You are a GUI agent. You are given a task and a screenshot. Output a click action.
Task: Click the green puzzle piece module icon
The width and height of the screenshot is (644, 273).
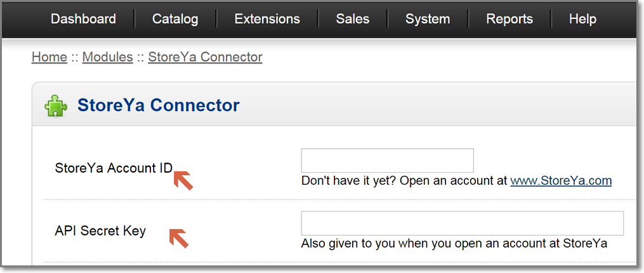(56, 105)
